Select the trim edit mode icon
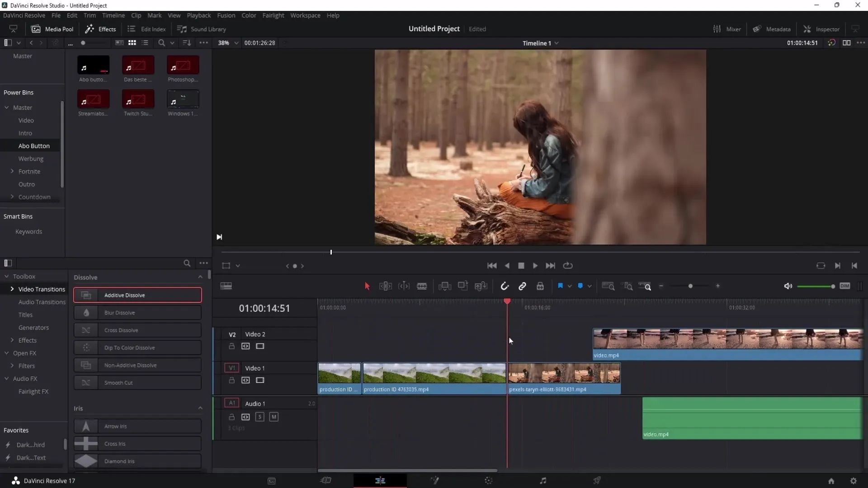 pyautogui.click(x=386, y=286)
